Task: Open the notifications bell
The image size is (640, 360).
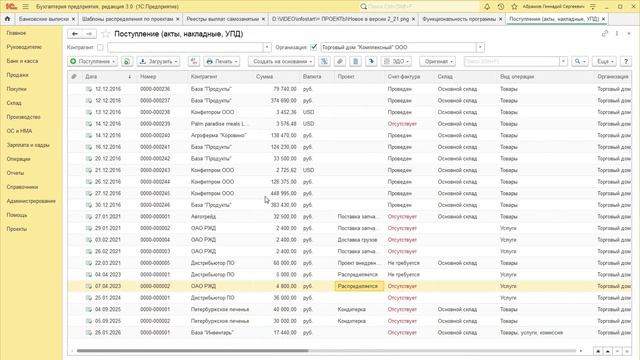Action: tap(487, 7)
